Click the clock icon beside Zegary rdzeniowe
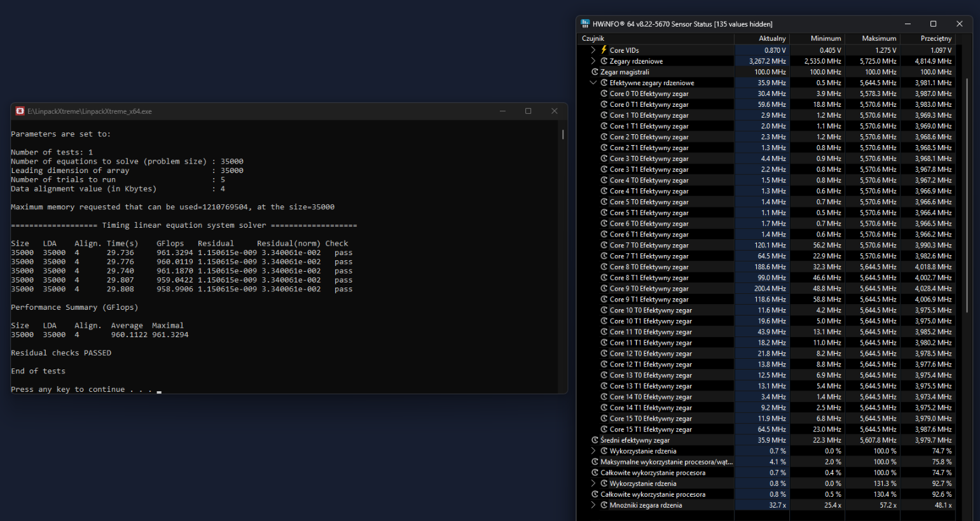Screen dimensions: 980x521 tap(604, 61)
